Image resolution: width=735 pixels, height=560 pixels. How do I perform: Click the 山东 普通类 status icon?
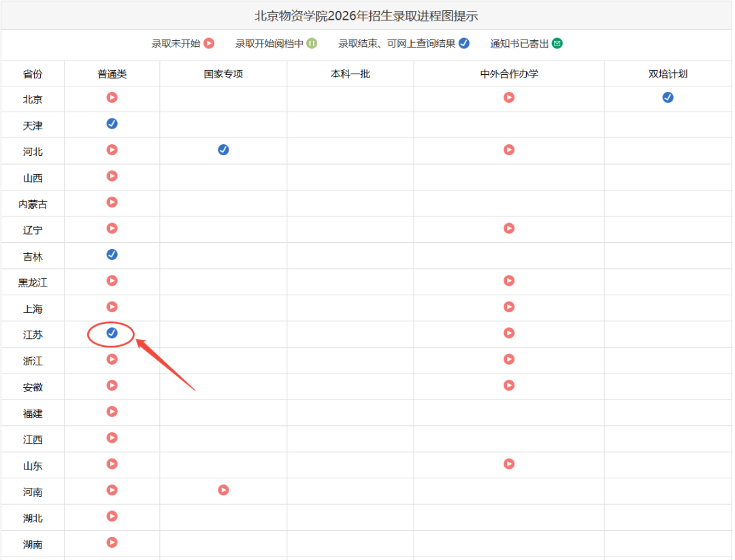tap(112, 464)
